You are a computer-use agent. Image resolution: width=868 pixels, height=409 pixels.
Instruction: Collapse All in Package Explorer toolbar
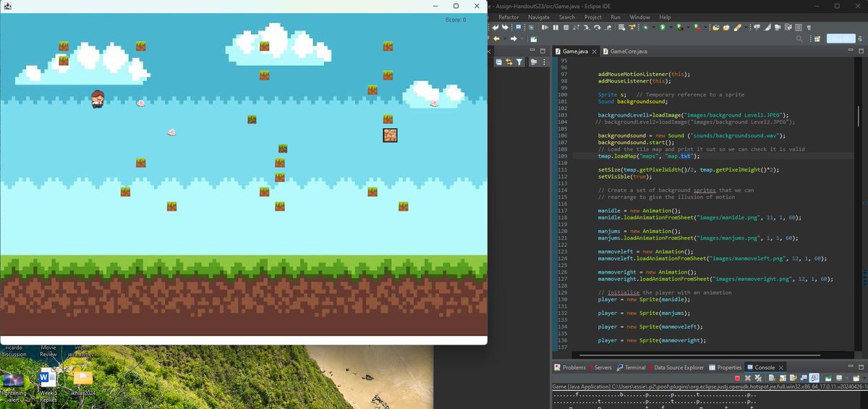498,62
